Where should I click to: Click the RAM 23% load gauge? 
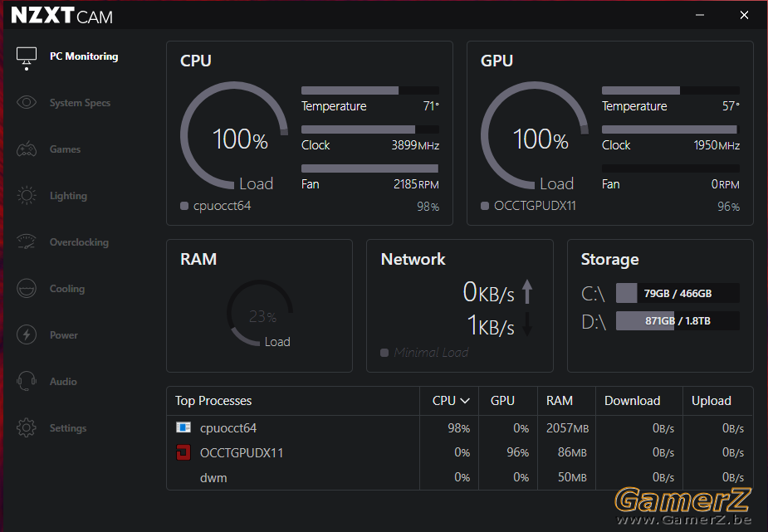[260, 313]
